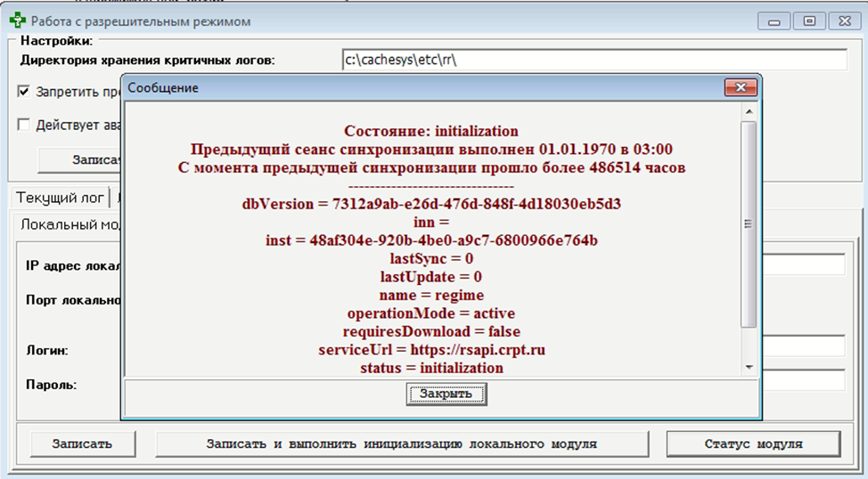Toggle the Запретить checkbox

point(24,92)
